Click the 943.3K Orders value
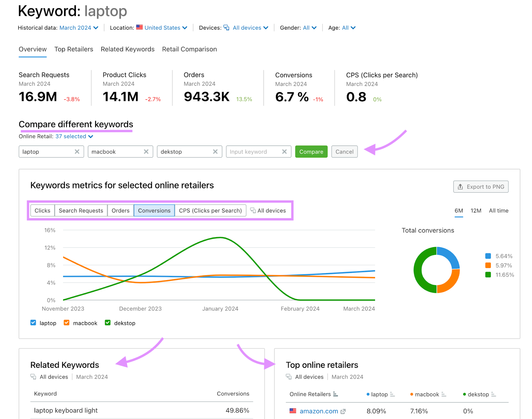This screenshot has width=532, height=419. [x=206, y=97]
